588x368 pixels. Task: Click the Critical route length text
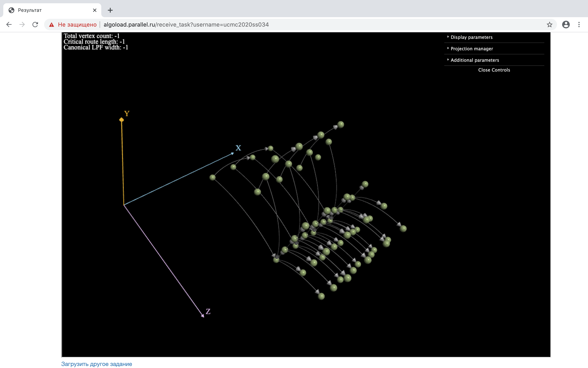[x=94, y=42]
